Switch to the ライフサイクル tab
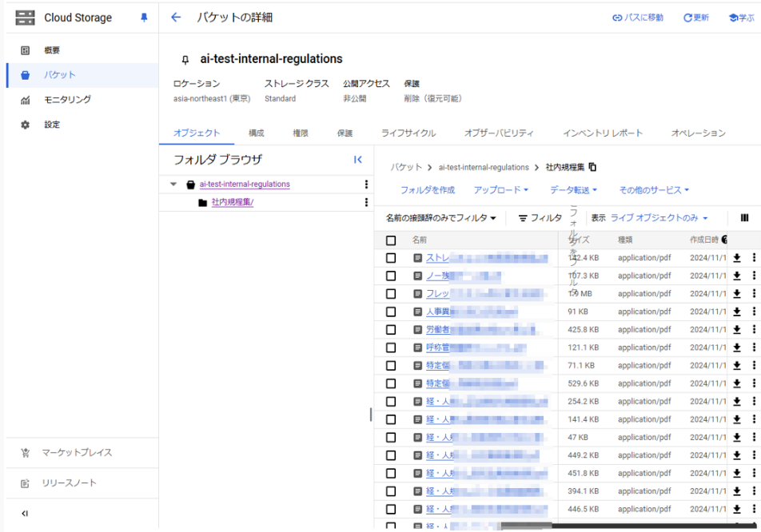Image resolution: width=761 pixels, height=532 pixels. point(408,133)
